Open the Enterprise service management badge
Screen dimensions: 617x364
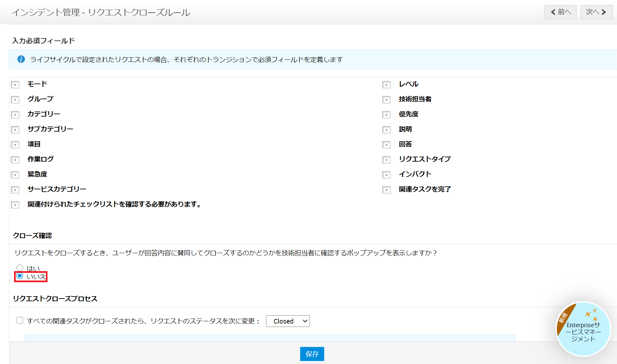tap(583, 329)
